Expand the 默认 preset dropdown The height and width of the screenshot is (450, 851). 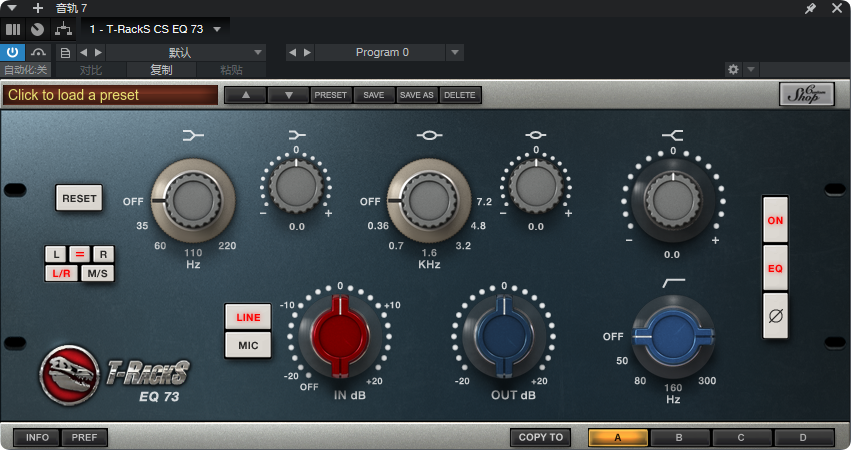[x=258, y=53]
